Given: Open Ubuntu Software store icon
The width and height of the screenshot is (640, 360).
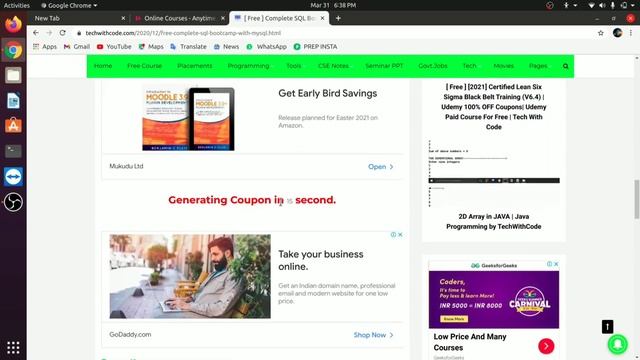Looking at the screenshot, I should click(x=13, y=126).
